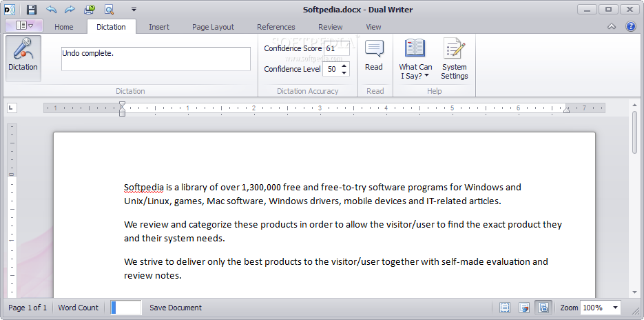Viewport: 644px width, 320px height.
Task: Click the right indent marker on the ruler
Action: click(x=566, y=110)
